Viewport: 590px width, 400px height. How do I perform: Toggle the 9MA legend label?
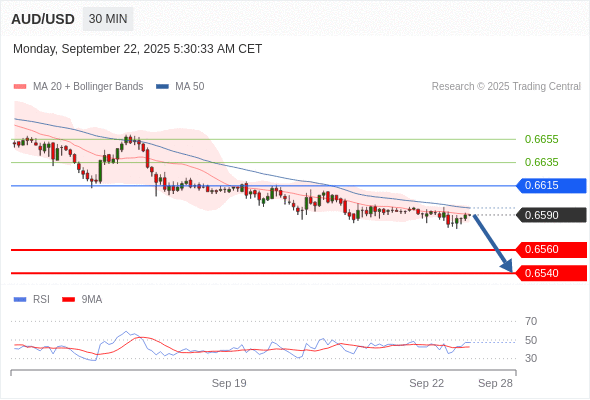[92, 300]
